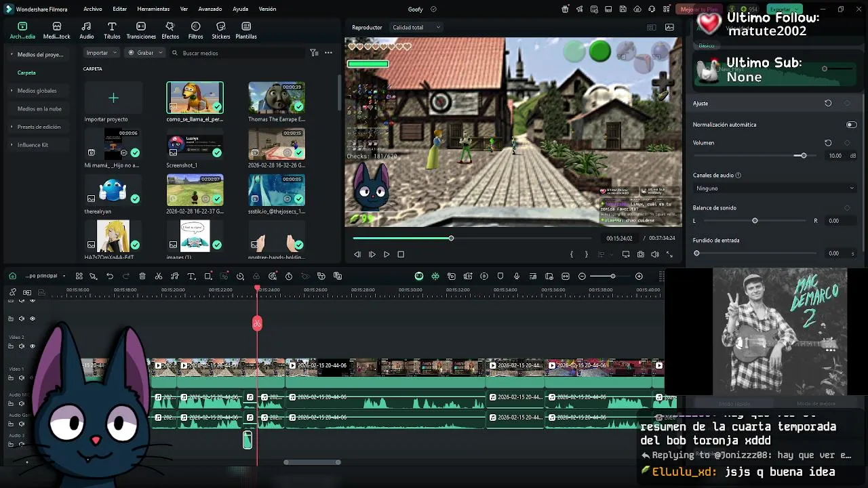
Task: Click the stop button in the player
Action: tap(401, 254)
